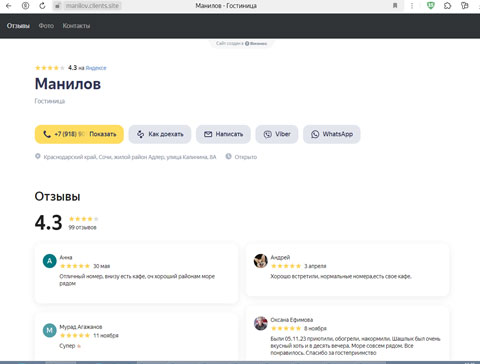Open the browser extensions puzzle icon
This screenshot has height=364, width=480.
click(x=447, y=6)
